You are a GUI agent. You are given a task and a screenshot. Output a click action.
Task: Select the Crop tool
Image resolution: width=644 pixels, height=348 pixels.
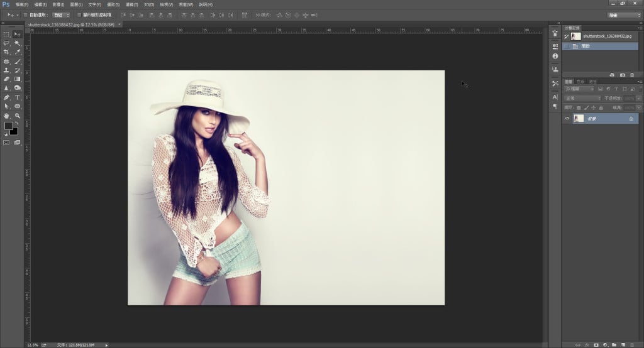coord(6,52)
